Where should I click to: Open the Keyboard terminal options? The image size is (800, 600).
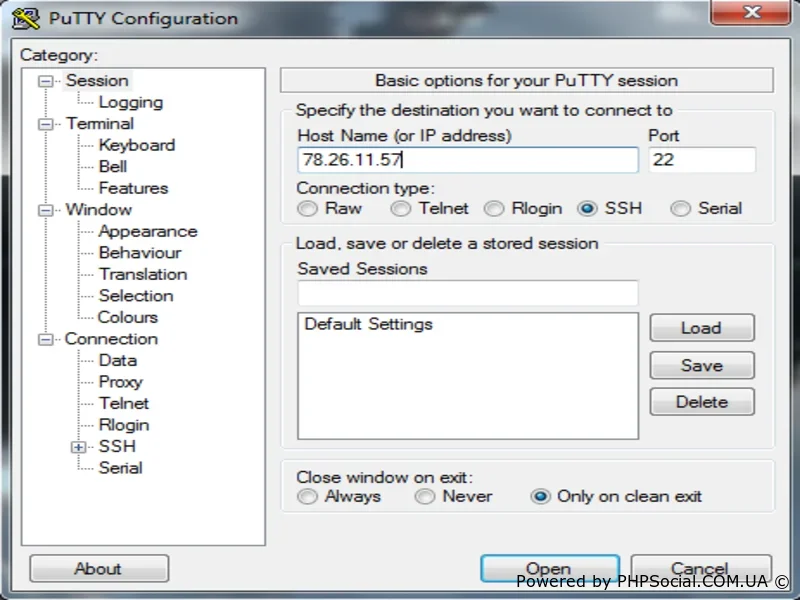(136, 145)
